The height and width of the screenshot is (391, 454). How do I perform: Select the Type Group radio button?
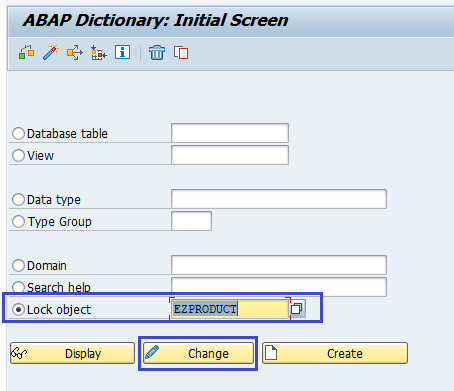point(18,222)
